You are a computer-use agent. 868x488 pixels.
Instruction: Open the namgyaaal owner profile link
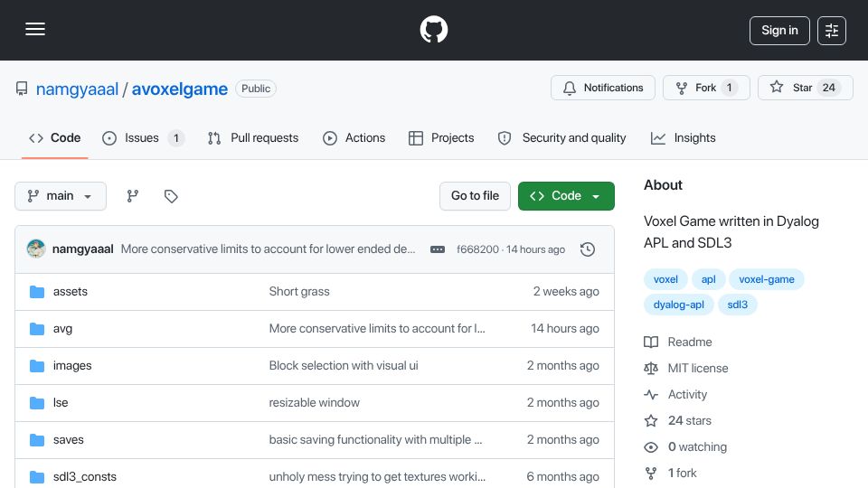(x=77, y=89)
